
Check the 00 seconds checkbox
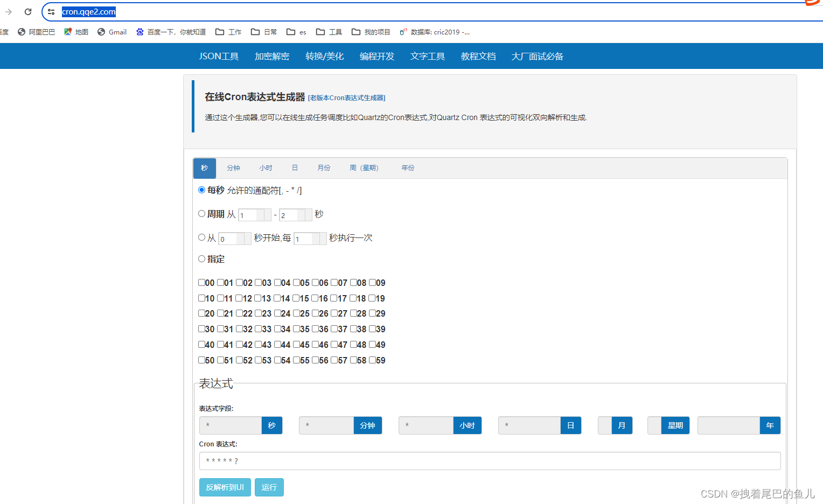[201, 283]
